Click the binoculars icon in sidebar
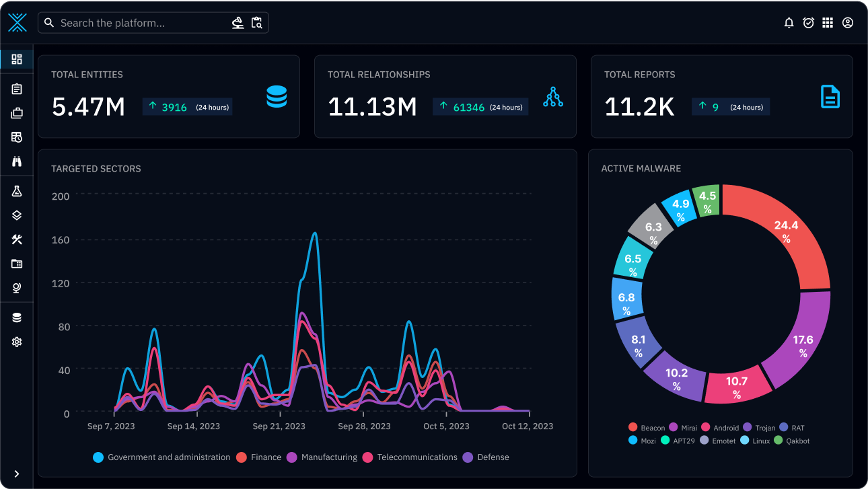The height and width of the screenshot is (489, 868). pos(17,161)
